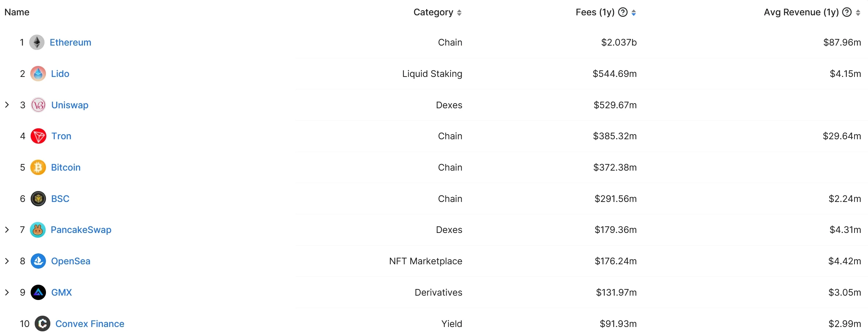Click the Uniswap V3 logo icon
Viewport: 868px width, 335px height.
(x=38, y=105)
